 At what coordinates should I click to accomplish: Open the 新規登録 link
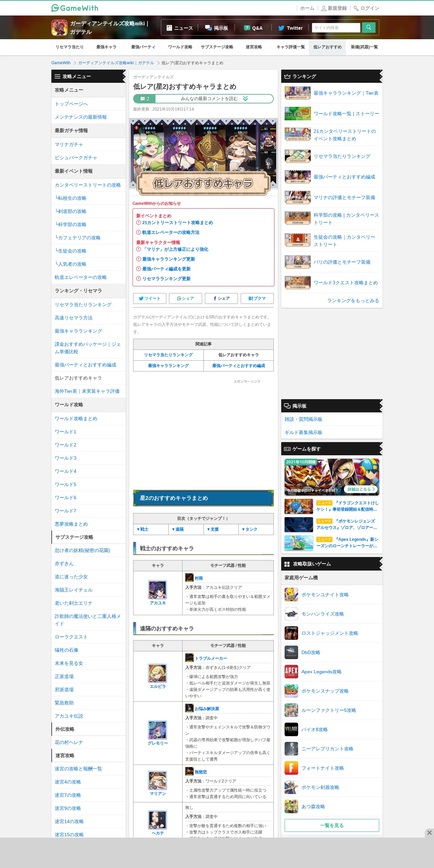[334, 8]
